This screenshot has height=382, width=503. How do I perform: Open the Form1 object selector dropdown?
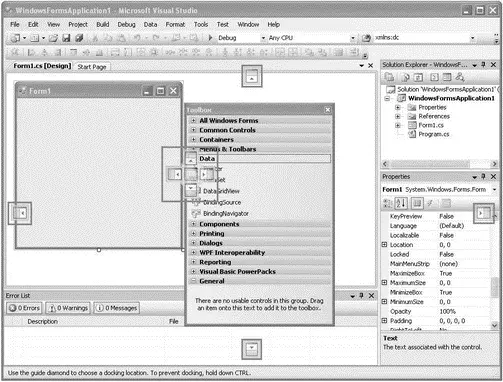pos(494,190)
